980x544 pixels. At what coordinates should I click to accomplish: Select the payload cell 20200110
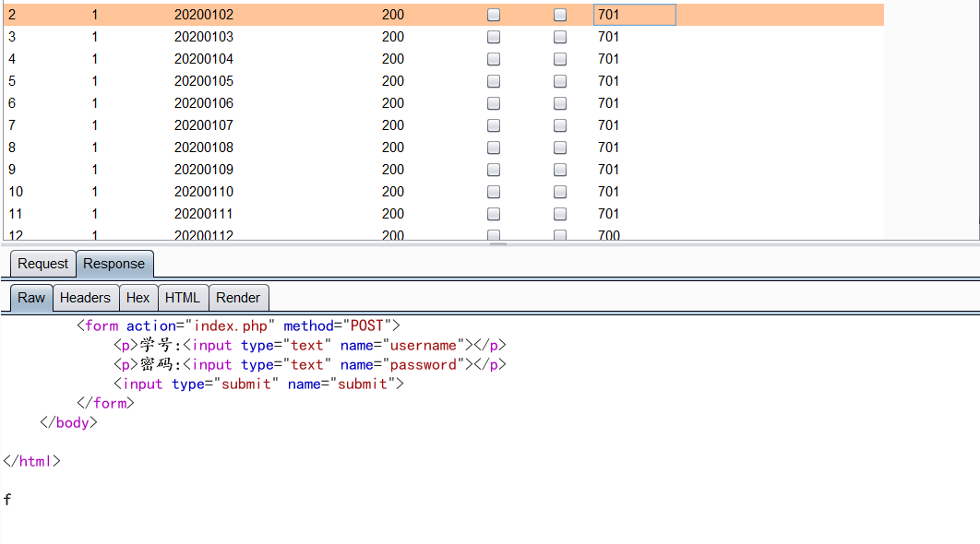coord(204,192)
